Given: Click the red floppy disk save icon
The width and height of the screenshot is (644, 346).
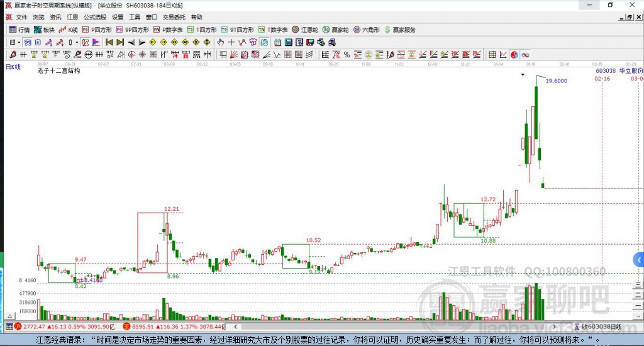Looking at the screenshot, I should (309, 42).
